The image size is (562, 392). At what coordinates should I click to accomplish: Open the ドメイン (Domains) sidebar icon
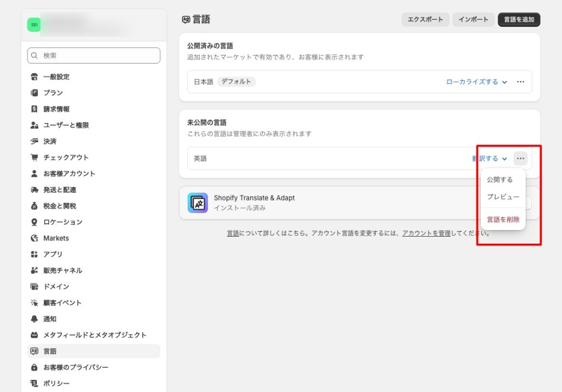tap(35, 286)
